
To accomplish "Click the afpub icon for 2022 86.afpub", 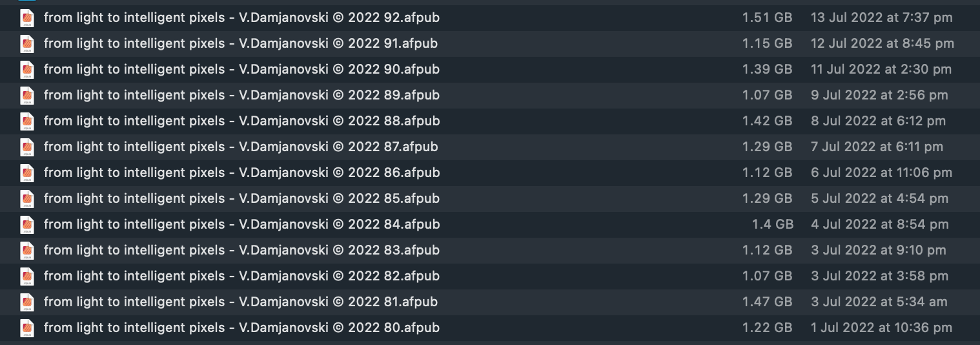I will coord(26,173).
